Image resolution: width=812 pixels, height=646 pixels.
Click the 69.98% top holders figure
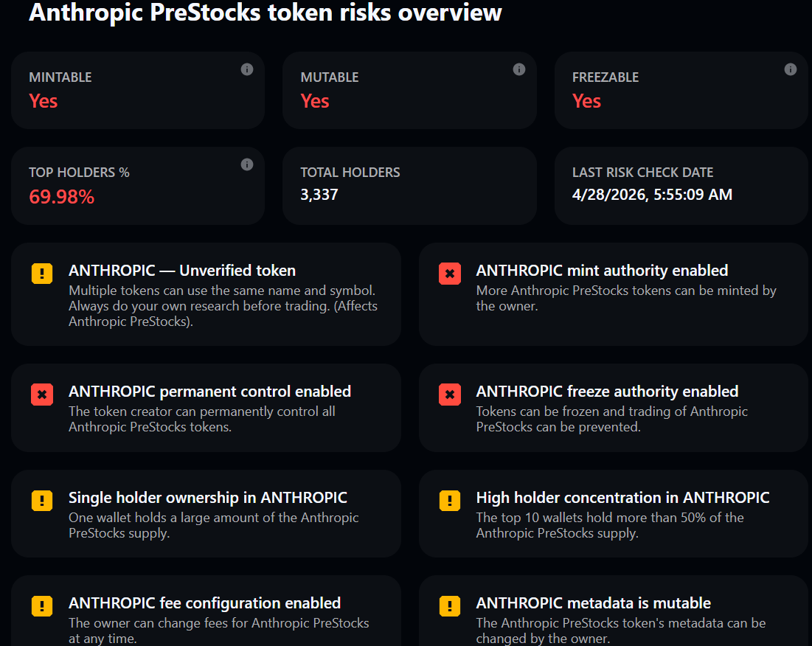pos(61,197)
